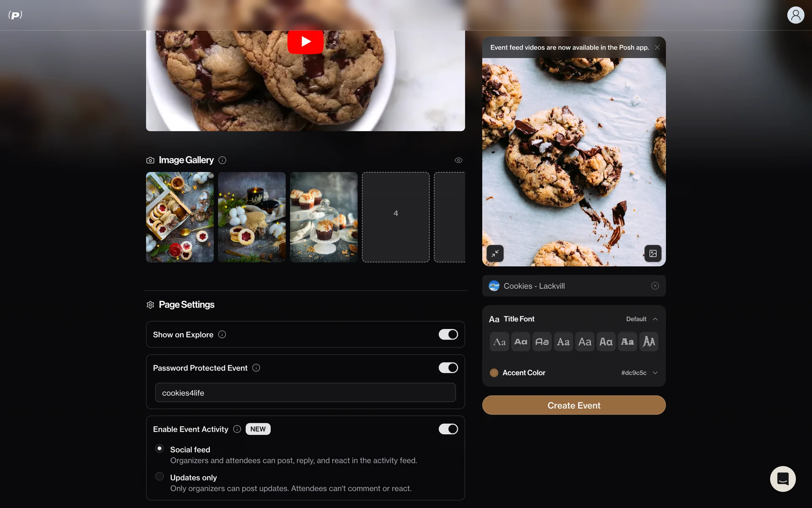
Task: Switch off the Enable Event Activity toggle
Action: coord(448,429)
